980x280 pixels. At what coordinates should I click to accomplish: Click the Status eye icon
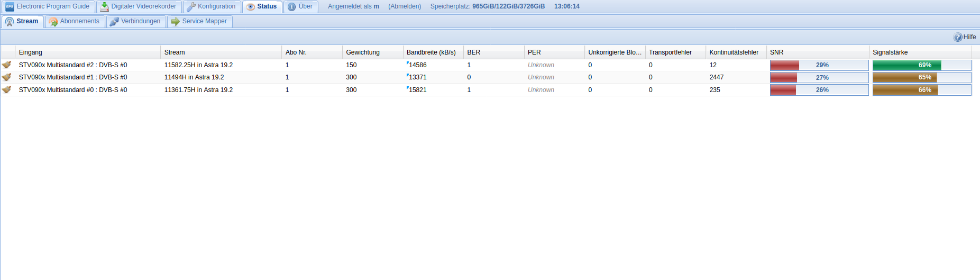coord(251,7)
